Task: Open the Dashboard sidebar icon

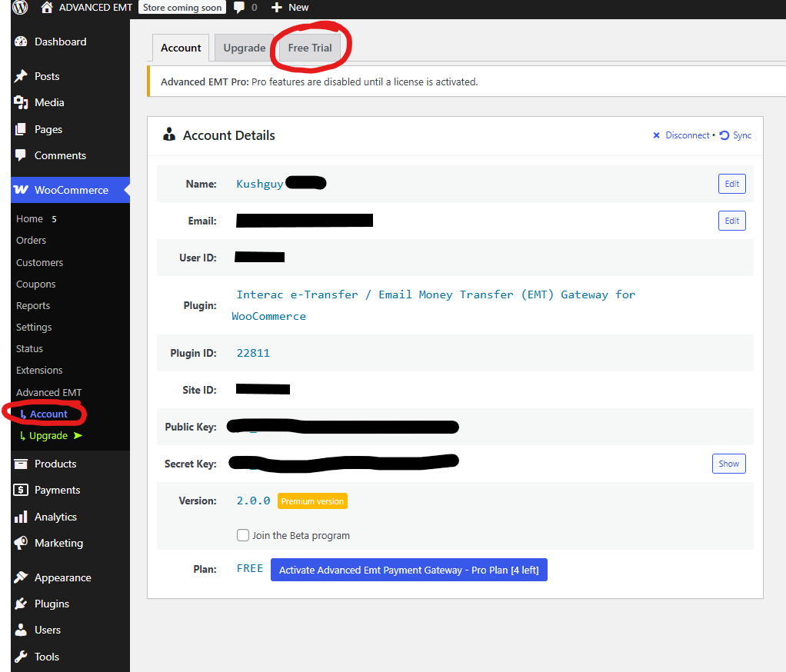Action: [x=21, y=42]
